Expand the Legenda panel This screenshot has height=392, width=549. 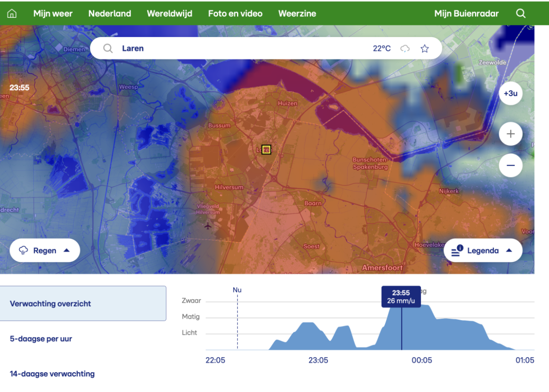(483, 250)
